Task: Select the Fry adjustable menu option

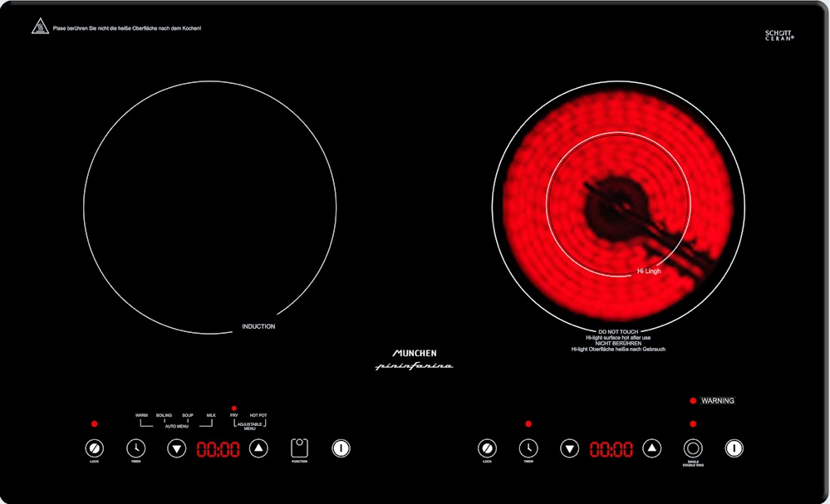Action: (234, 415)
